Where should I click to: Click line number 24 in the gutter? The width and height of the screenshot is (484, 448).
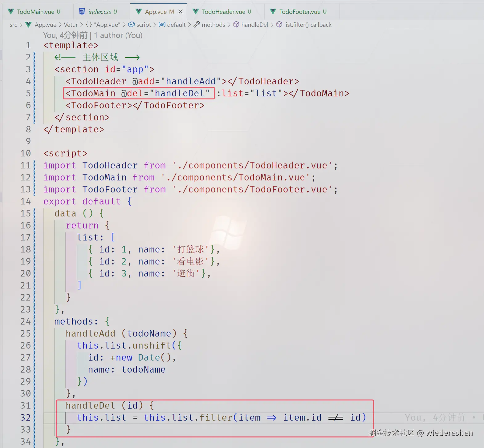tap(26, 321)
